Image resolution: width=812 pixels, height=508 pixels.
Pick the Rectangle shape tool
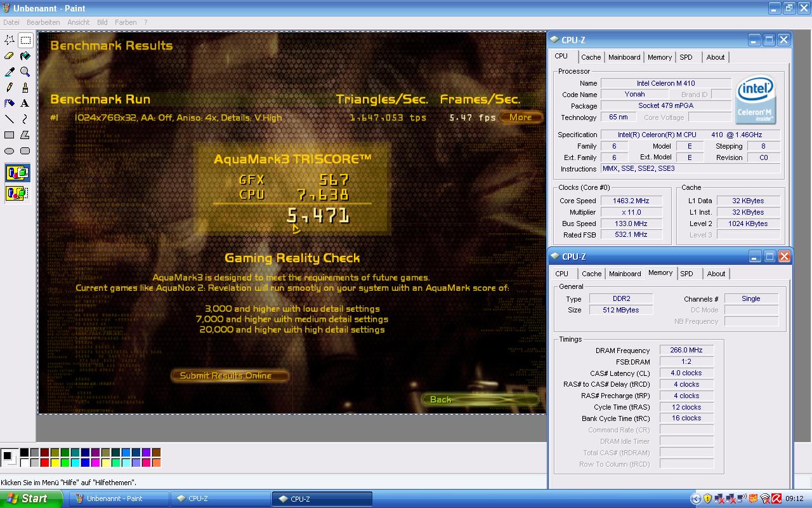click(x=10, y=135)
